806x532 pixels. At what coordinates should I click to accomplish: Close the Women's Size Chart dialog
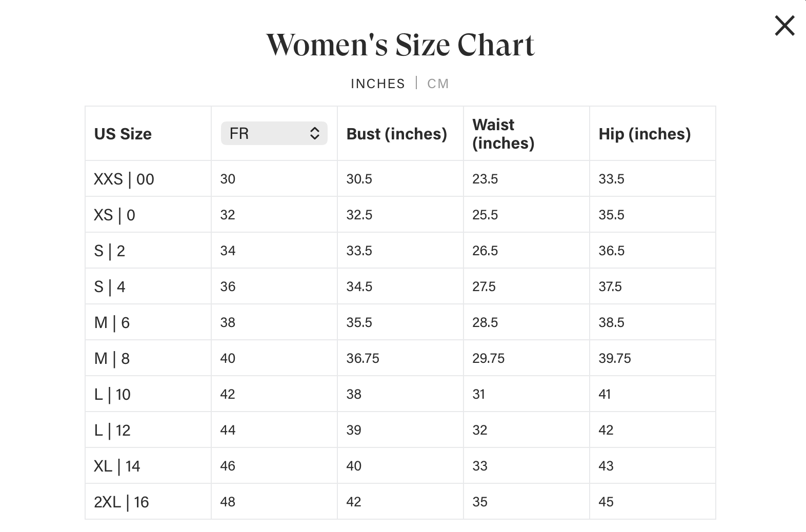tap(784, 26)
